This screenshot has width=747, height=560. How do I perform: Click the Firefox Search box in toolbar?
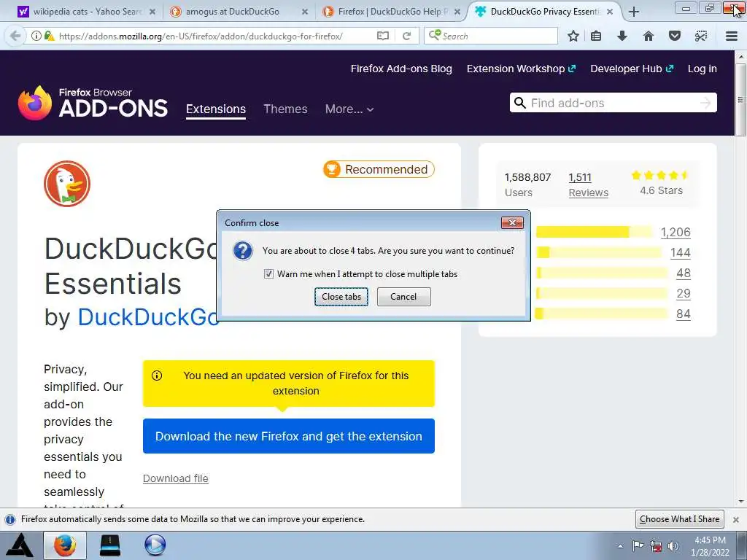pos(491,36)
